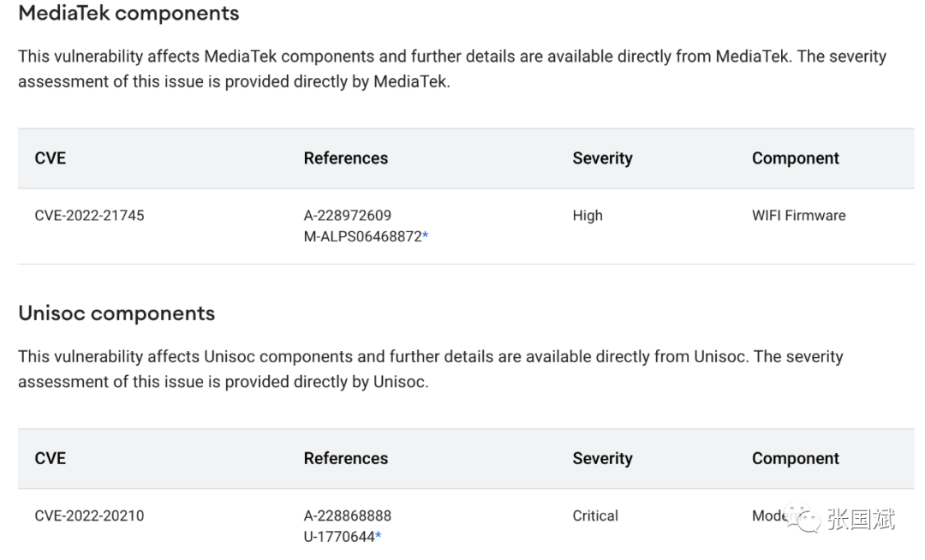Click reference A-228868888
The image size is (925, 560).
pos(347,516)
